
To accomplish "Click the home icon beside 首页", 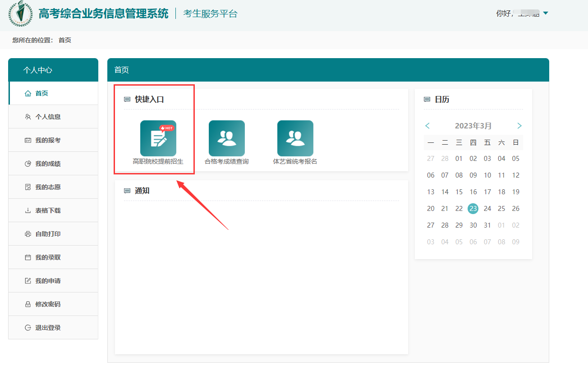I will (28, 93).
